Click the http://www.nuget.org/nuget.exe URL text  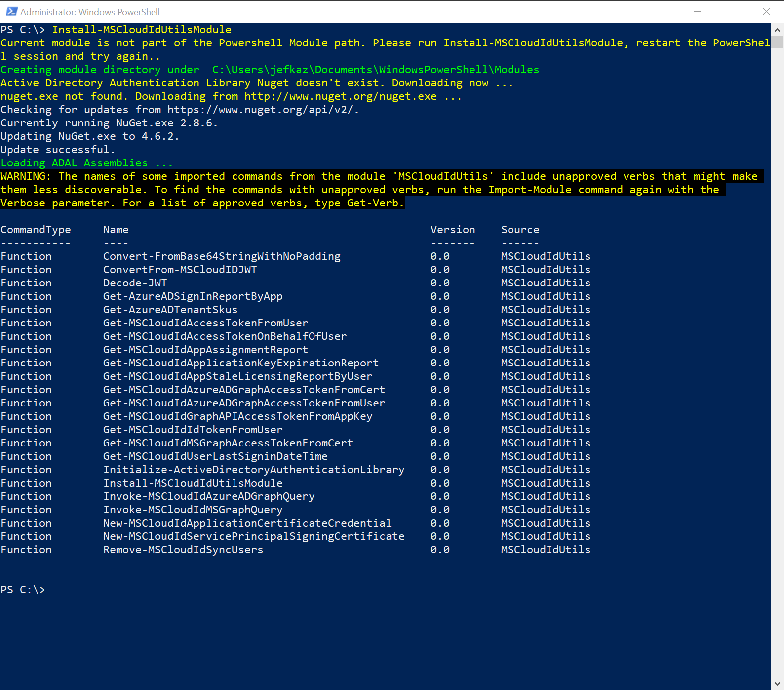[x=341, y=96]
